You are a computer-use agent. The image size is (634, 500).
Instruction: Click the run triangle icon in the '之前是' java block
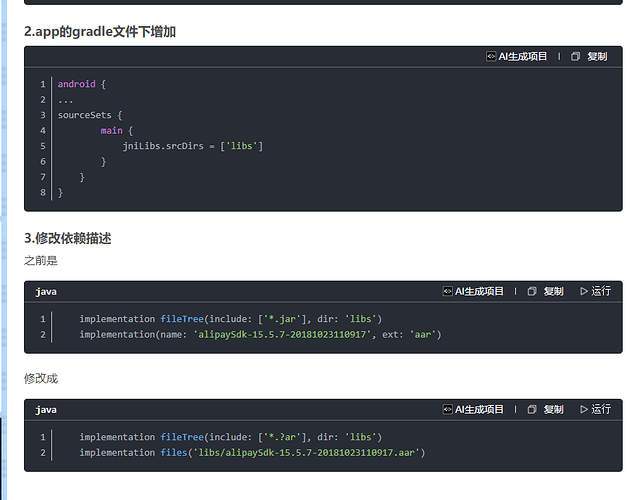tap(583, 291)
